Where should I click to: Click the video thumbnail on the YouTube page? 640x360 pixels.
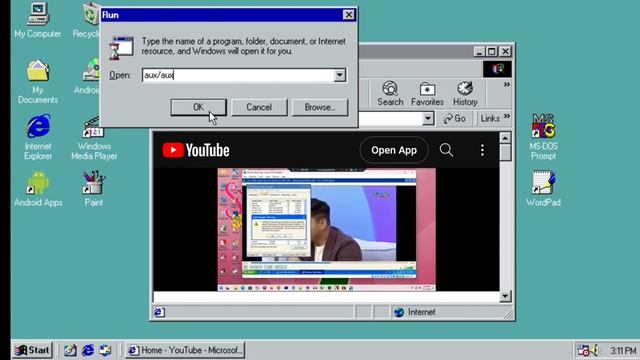(327, 229)
